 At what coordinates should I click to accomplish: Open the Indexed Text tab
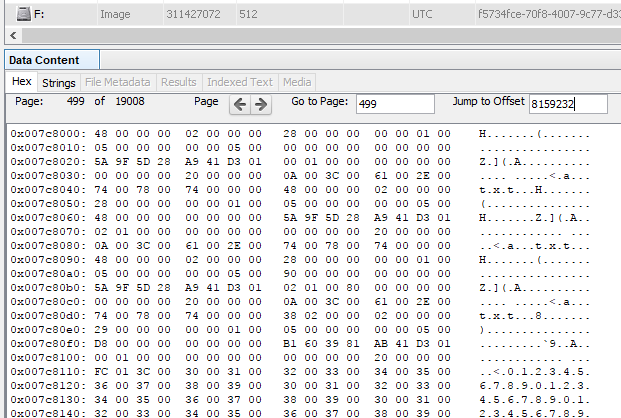pyautogui.click(x=240, y=82)
